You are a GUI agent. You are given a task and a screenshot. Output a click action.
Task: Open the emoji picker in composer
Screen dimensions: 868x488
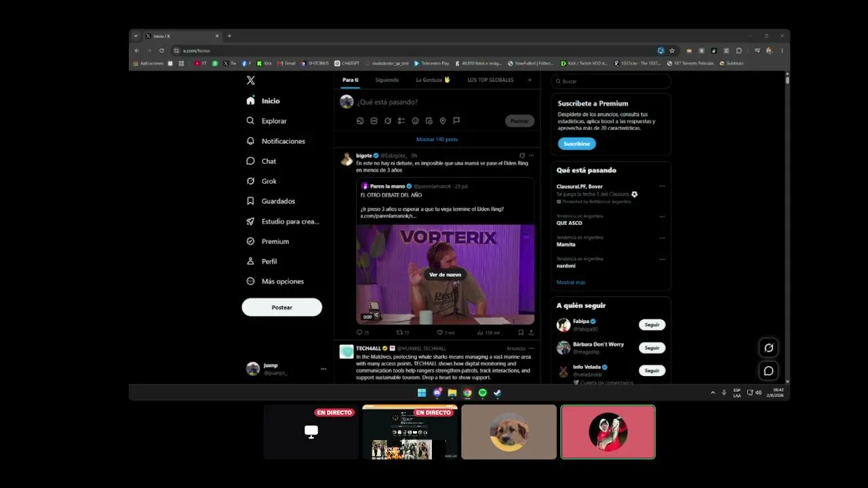[x=416, y=121]
